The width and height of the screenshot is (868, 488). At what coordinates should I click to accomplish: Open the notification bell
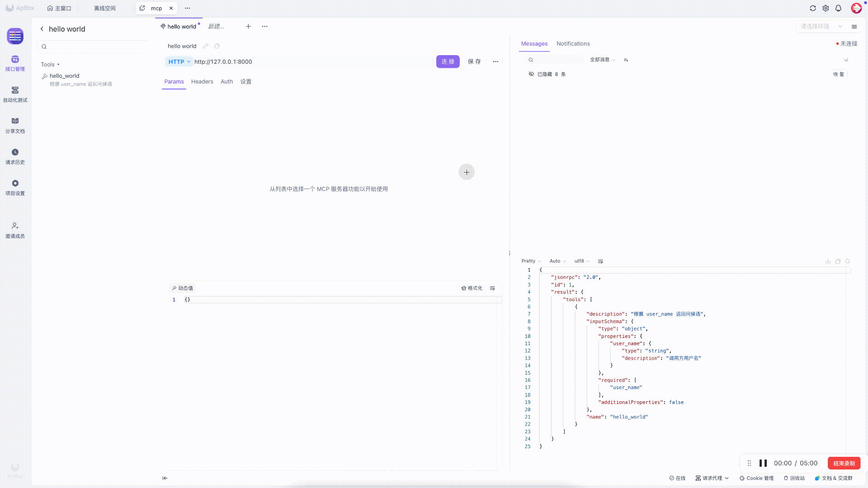coord(838,8)
